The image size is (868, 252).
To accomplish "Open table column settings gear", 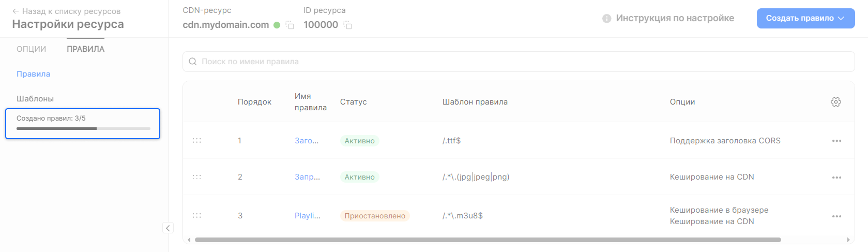I will click(x=835, y=102).
